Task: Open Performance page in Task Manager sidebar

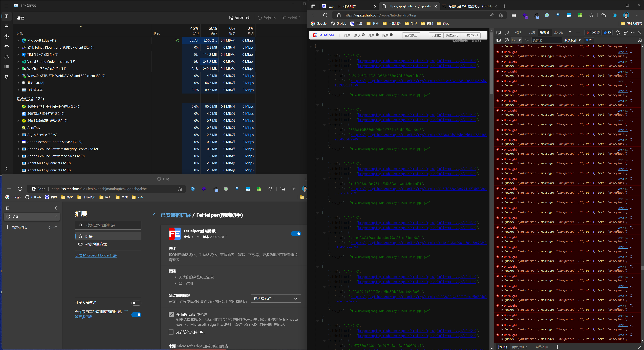Action: pyautogui.click(x=7, y=26)
